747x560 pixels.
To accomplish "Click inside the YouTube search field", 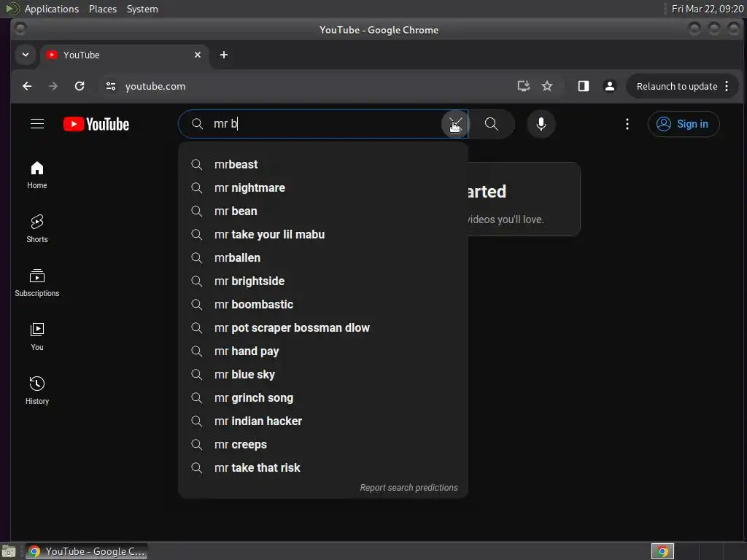I will tap(324, 124).
